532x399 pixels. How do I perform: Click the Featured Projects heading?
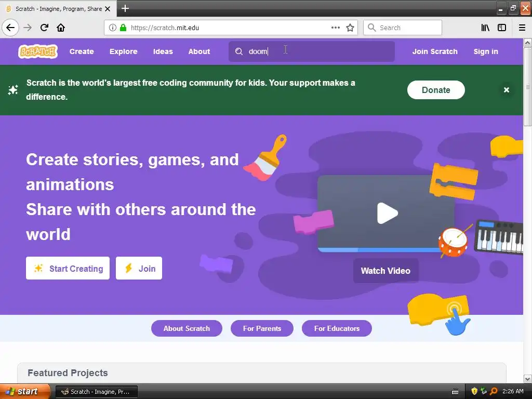coord(68,373)
